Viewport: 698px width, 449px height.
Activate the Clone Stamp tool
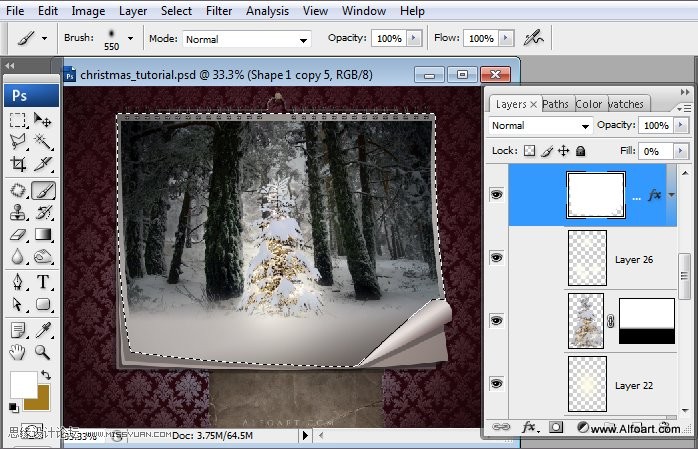point(17,212)
